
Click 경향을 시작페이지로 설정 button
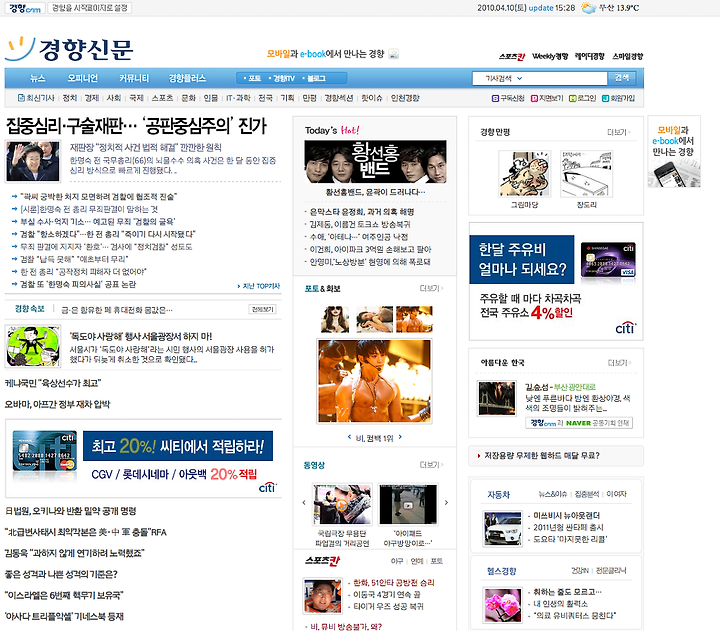[x=90, y=8]
